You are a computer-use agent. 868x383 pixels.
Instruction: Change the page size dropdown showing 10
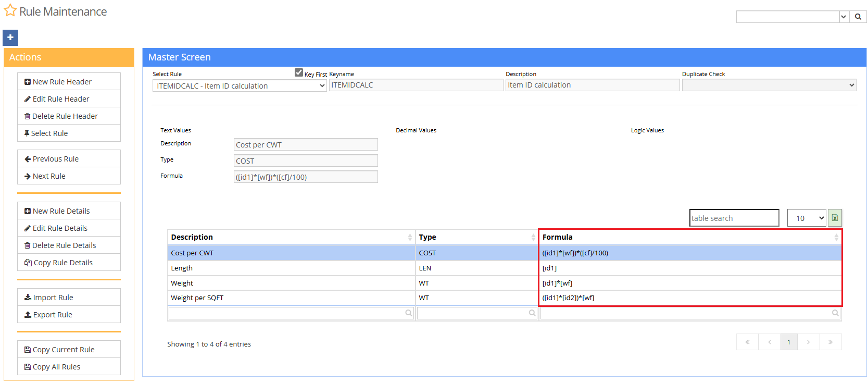pyautogui.click(x=806, y=218)
